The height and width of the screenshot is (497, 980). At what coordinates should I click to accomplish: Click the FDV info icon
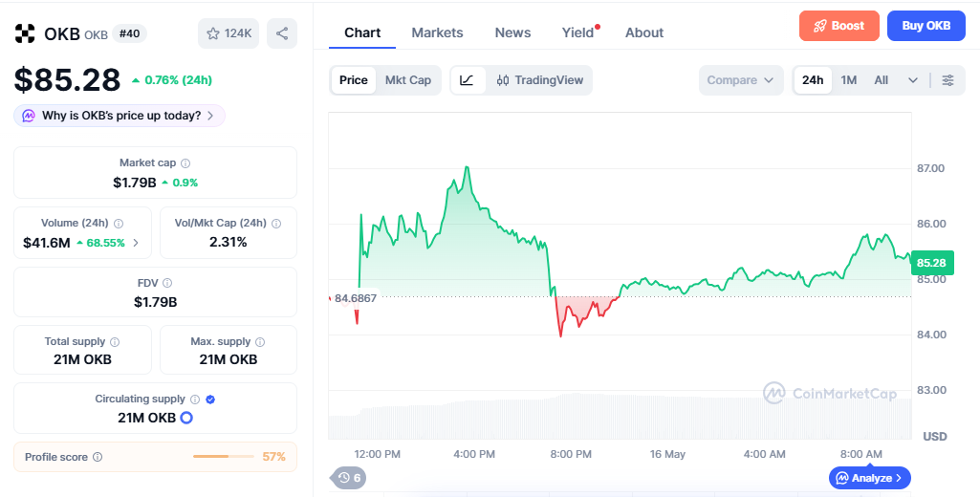pyautogui.click(x=167, y=283)
